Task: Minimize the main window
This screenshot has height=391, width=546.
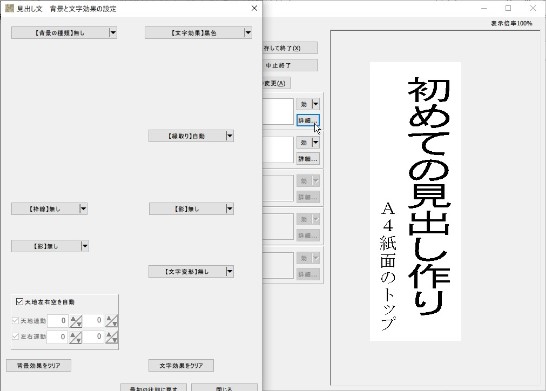Action: 484,8
